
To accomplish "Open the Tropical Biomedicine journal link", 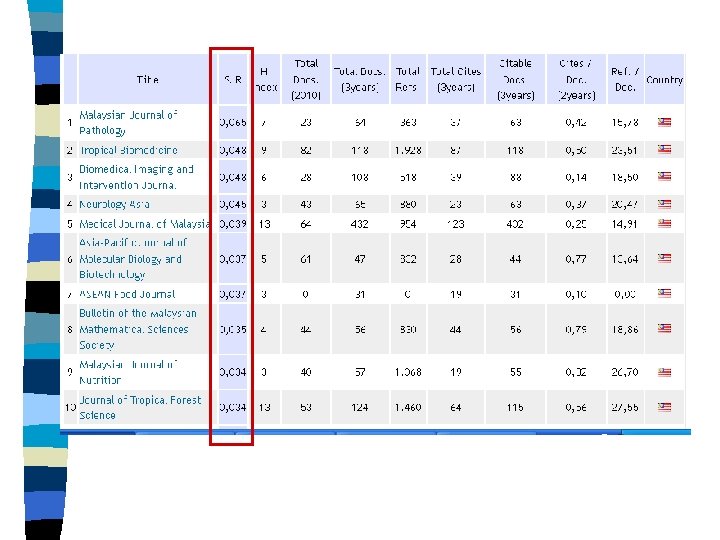I will [x=129, y=150].
